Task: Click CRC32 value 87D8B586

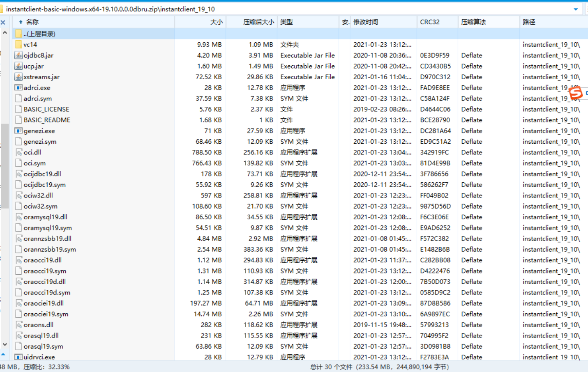Action: pos(435,303)
